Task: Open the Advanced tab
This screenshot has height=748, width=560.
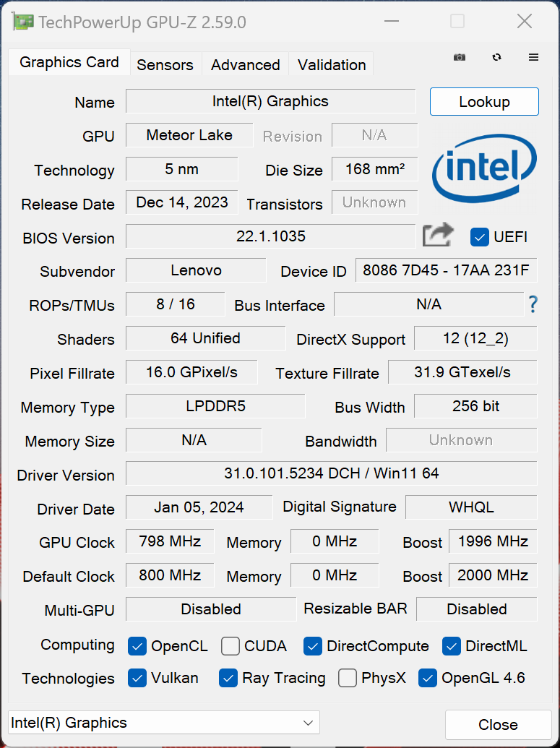Action: pos(244,64)
